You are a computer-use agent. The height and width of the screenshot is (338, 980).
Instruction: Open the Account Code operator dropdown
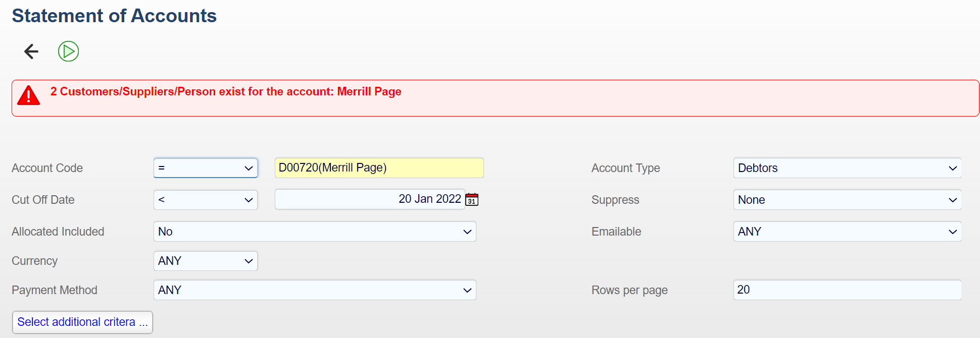click(206, 168)
